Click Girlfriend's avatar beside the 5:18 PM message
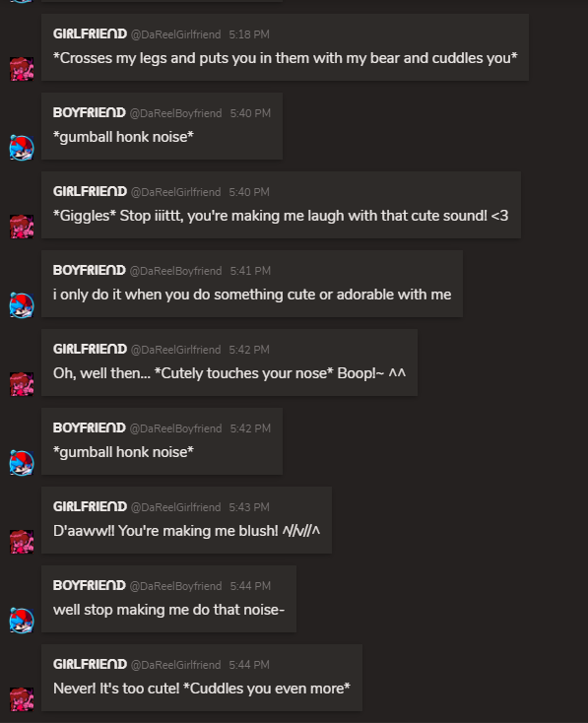588x723 pixels. point(22,69)
